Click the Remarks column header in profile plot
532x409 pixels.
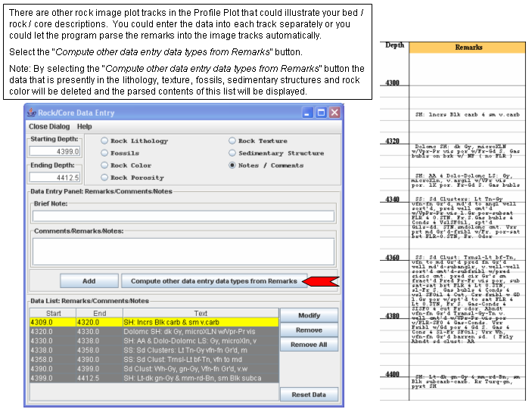(468, 48)
